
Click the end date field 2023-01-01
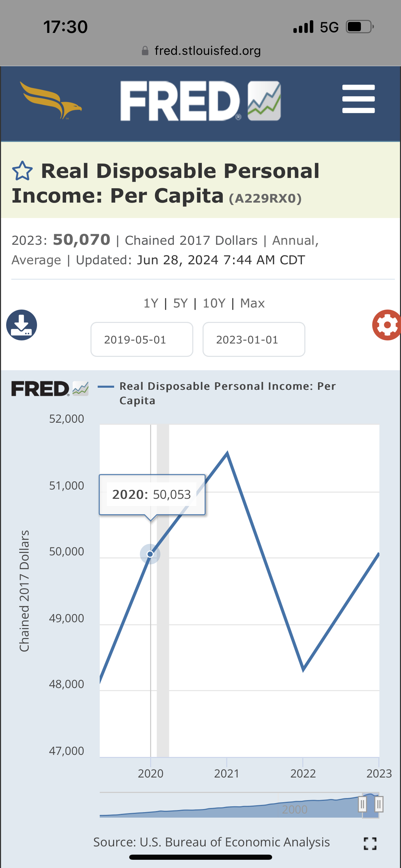coord(254,339)
